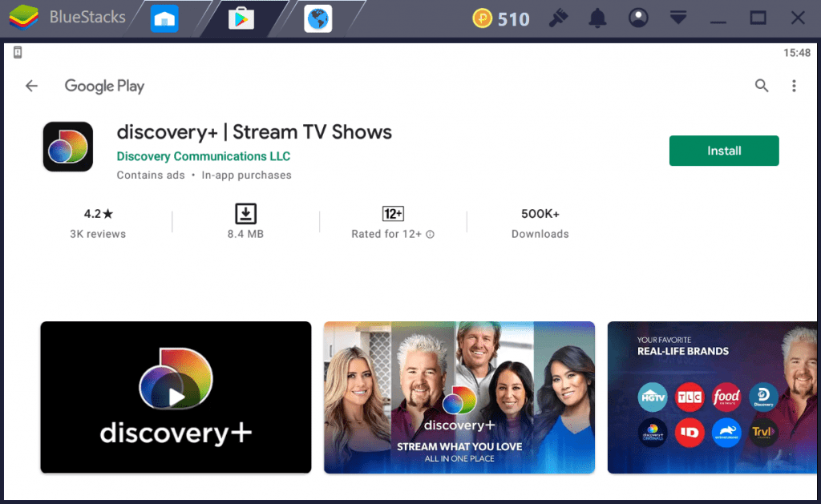Click the 8.4 MB download size icon
Viewport: 821px width, 504px height.
[245, 214]
